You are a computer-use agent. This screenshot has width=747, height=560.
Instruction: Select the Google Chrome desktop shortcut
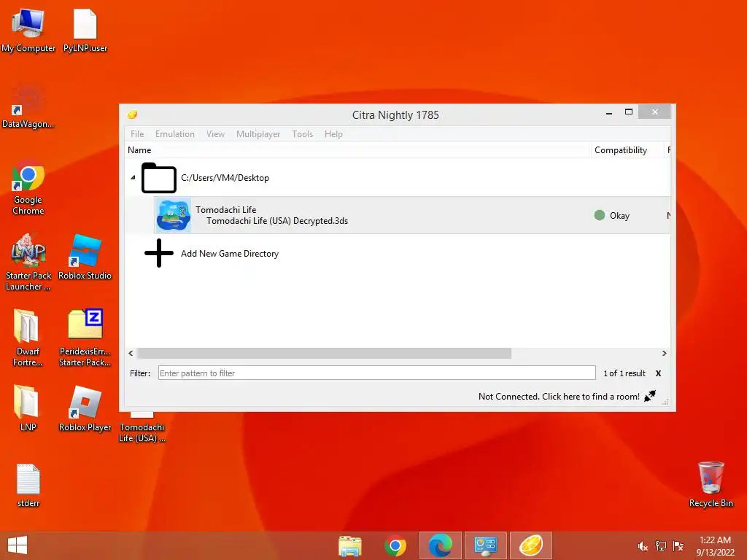[28, 187]
